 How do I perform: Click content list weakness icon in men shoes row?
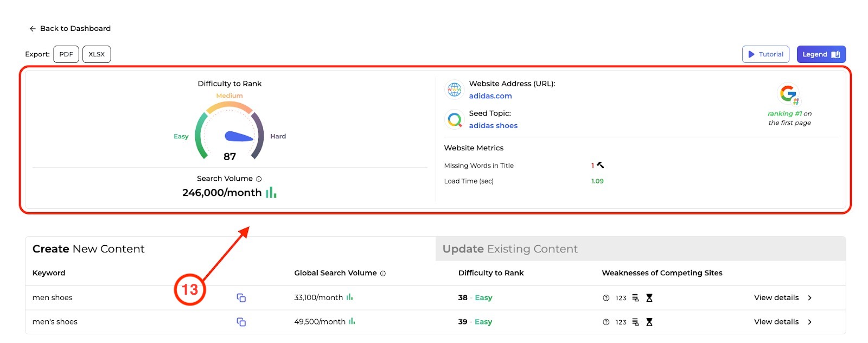pyautogui.click(x=636, y=298)
